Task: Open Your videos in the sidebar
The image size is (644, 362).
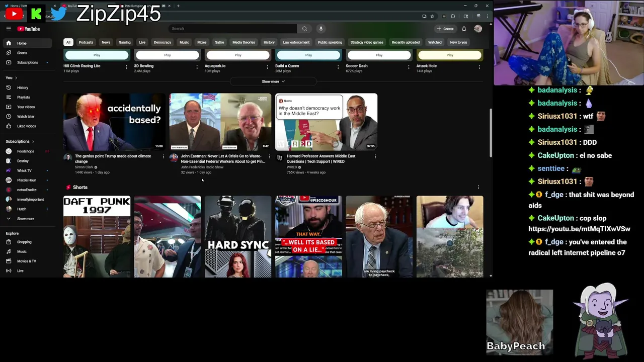Action: pyautogui.click(x=28, y=107)
